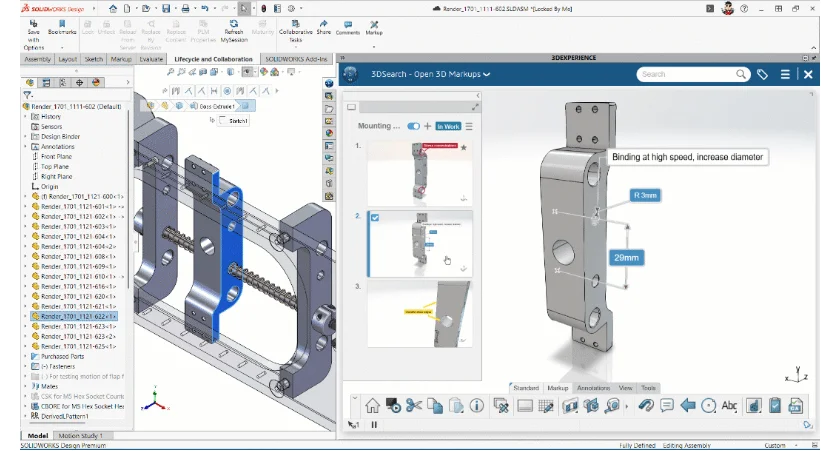Click the home icon in bottom toolbar
The height and width of the screenshot is (451, 821).
click(x=372, y=405)
